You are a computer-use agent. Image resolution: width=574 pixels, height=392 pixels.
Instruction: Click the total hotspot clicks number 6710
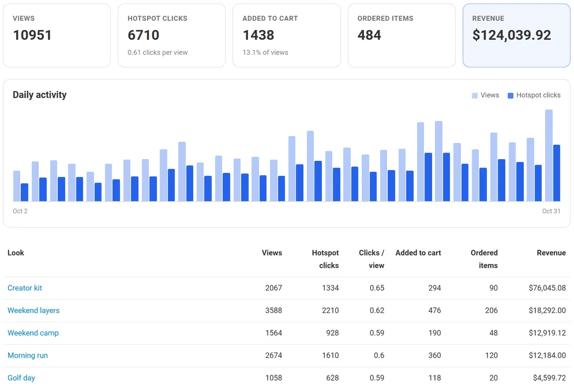(x=144, y=35)
